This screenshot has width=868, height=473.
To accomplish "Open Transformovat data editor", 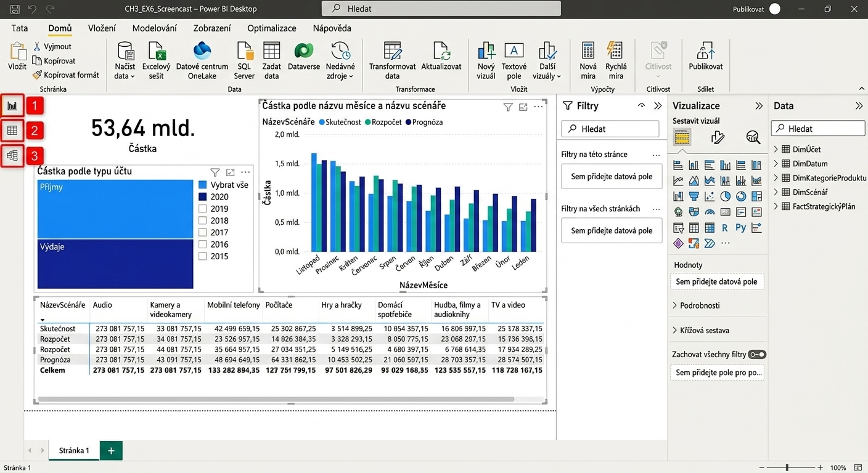I will pos(392,61).
